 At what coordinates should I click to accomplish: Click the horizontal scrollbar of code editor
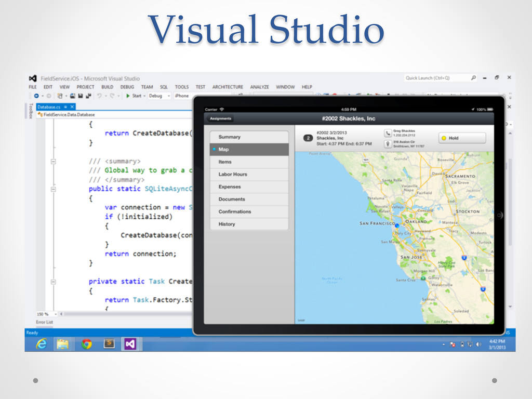[x=128, y=314]
